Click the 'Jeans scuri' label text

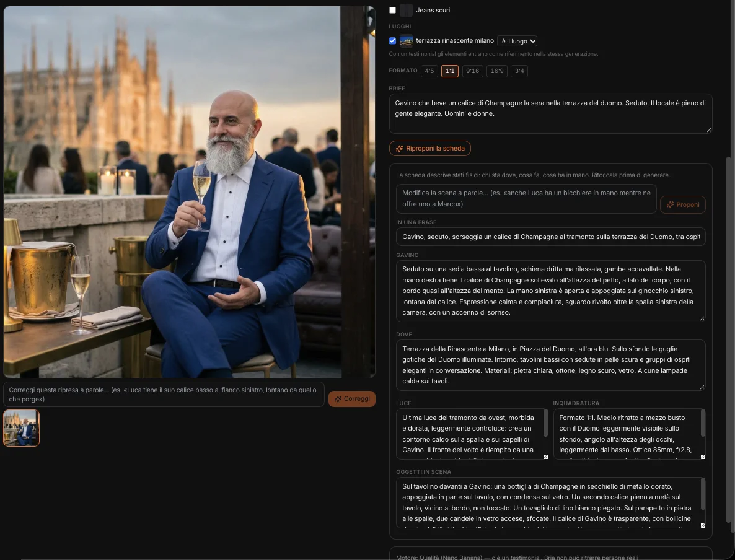433,11
